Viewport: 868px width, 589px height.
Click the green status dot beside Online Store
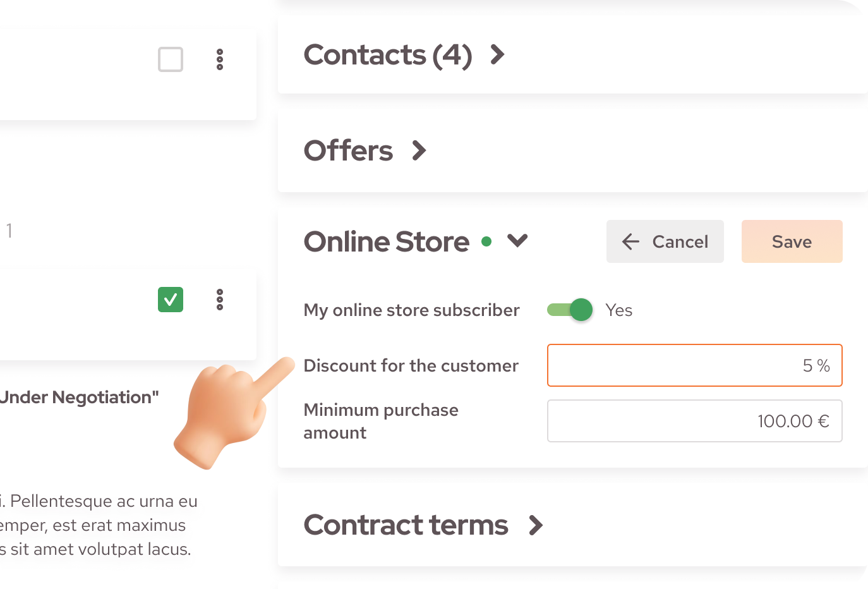tap(486, 241)
